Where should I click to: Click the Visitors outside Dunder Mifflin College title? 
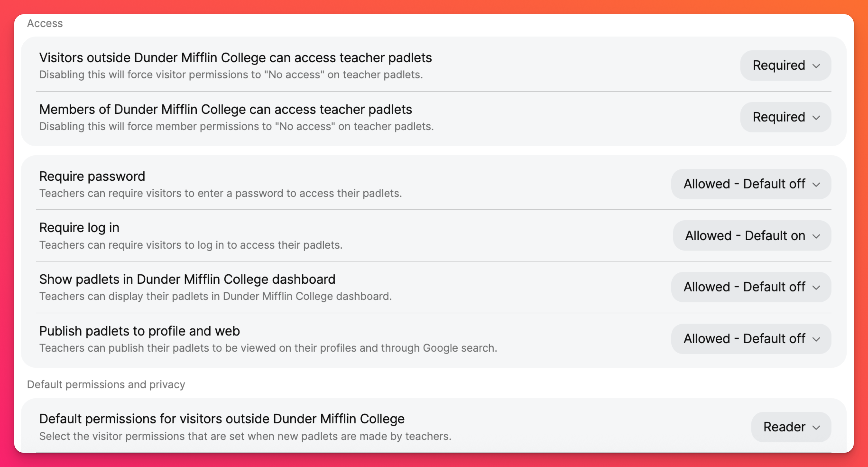coord(235,58)
